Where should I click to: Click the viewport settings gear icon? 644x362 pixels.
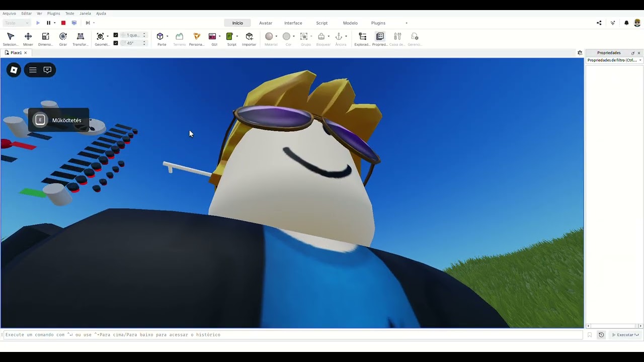click(x=580, y=53)
